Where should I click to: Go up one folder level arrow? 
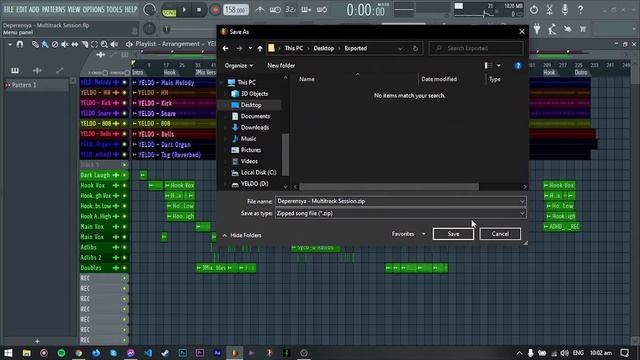[260, 48]
